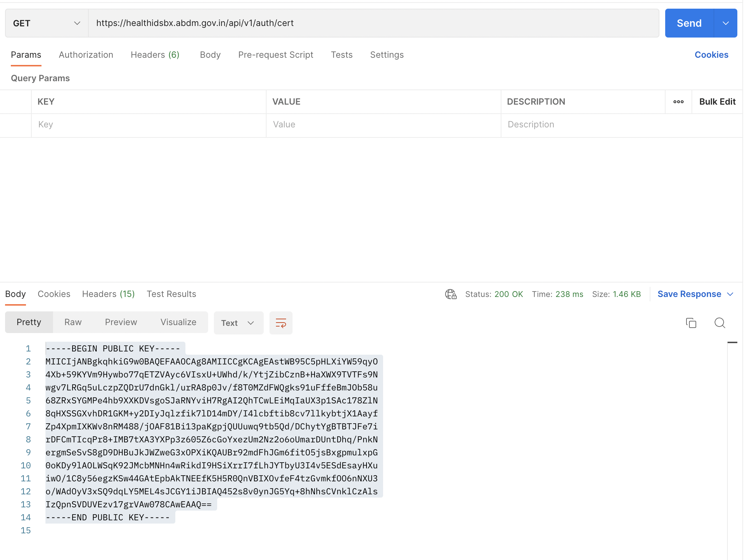Click Save Response
Image resolution: width=746 pixels, height=560 pixels.
pos(689,294)
